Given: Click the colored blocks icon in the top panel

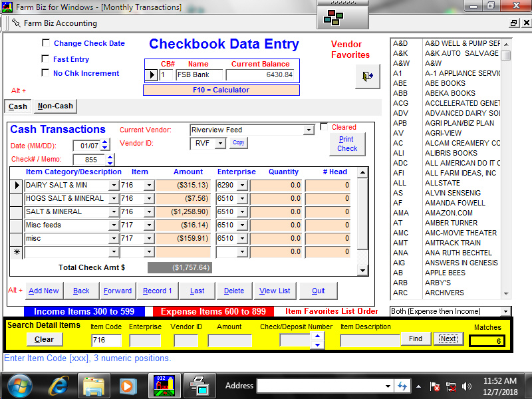Looking at the screenshot, I should coord(334,18).
